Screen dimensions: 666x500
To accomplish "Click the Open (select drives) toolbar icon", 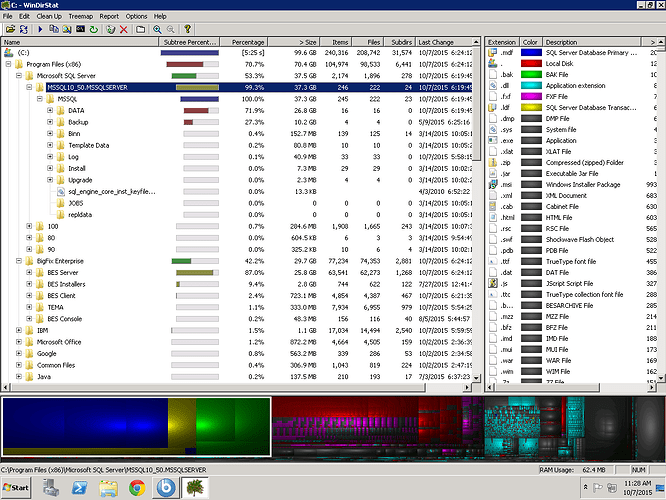I will (10, 29).
